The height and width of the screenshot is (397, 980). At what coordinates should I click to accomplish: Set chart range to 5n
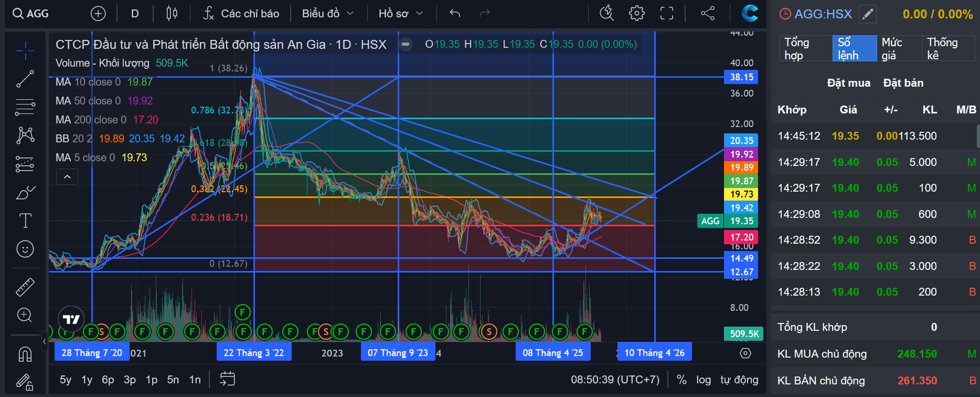point(173,380)
